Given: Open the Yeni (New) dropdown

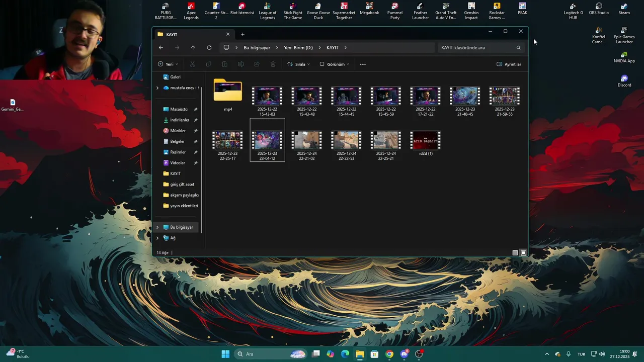Looking at the screenshot, I should 168,64.
